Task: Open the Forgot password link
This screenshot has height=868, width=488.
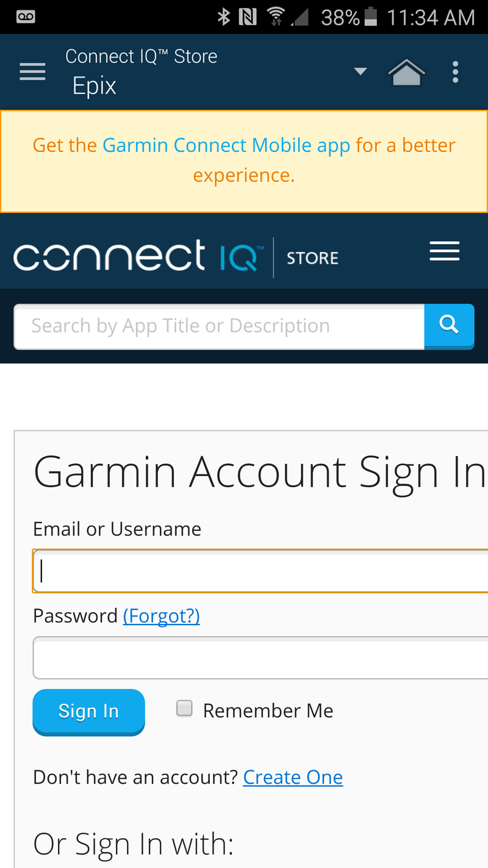Action: click(162, 616)
